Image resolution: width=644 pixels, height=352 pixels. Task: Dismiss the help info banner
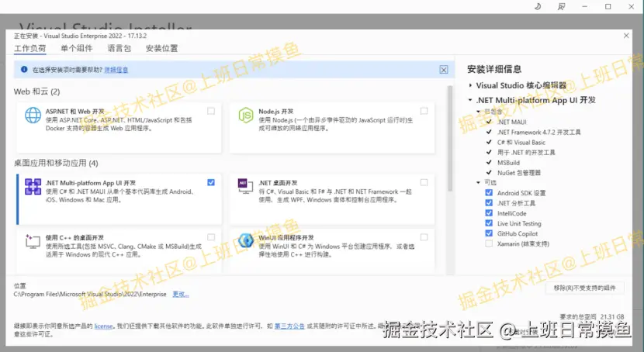444,70
